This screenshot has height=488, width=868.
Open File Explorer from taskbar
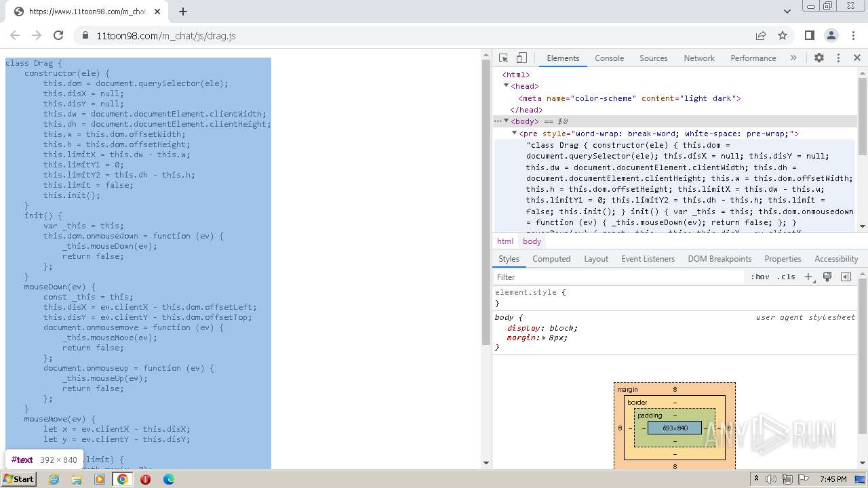point(77,479)
